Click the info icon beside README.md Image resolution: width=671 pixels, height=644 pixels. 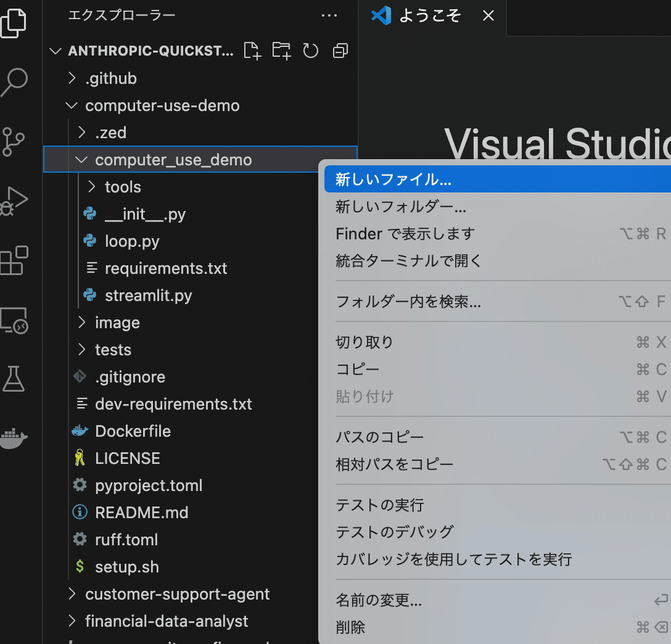[x=80, y=512]
